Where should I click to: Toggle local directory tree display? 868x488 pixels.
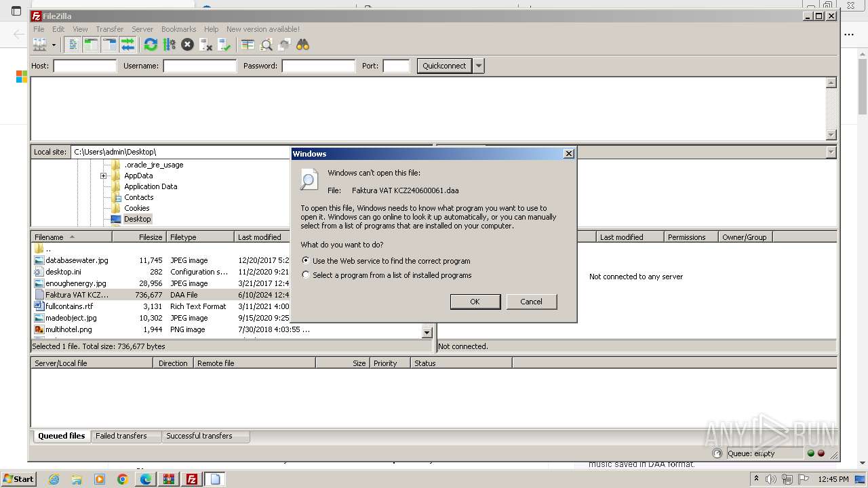point(91,45)
